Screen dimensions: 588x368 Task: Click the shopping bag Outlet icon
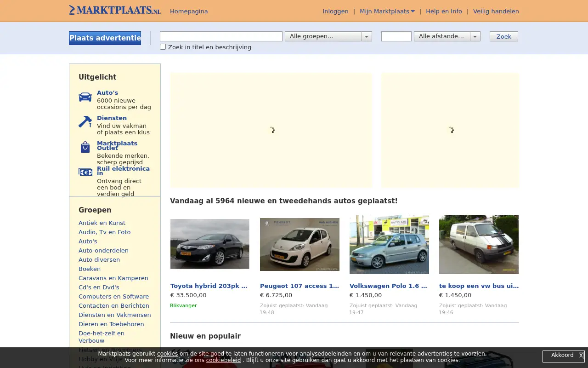[x=85, y=147]
